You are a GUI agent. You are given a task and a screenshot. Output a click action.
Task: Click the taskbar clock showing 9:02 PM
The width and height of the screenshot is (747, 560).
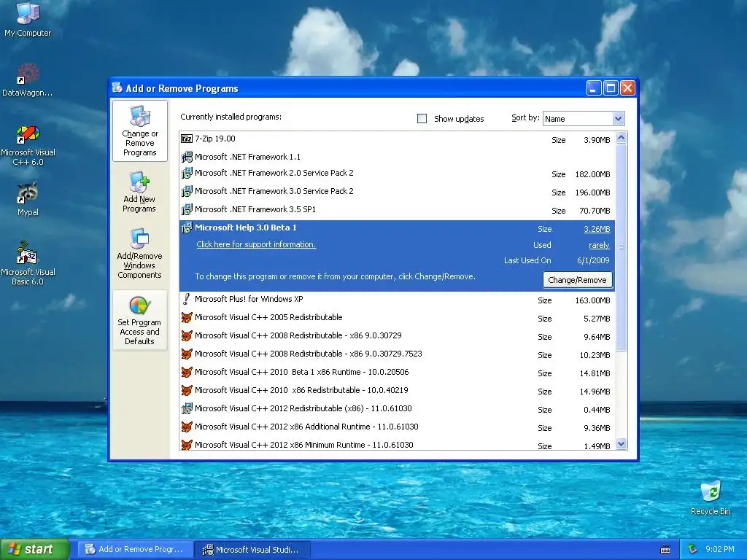point(720,549)
